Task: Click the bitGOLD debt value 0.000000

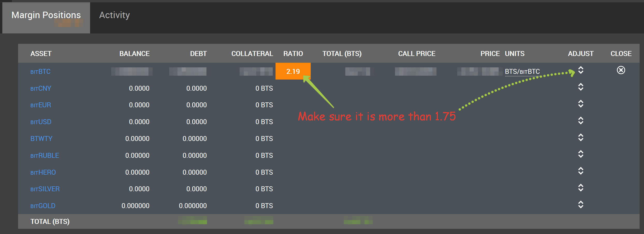Action: pos(193,206)
